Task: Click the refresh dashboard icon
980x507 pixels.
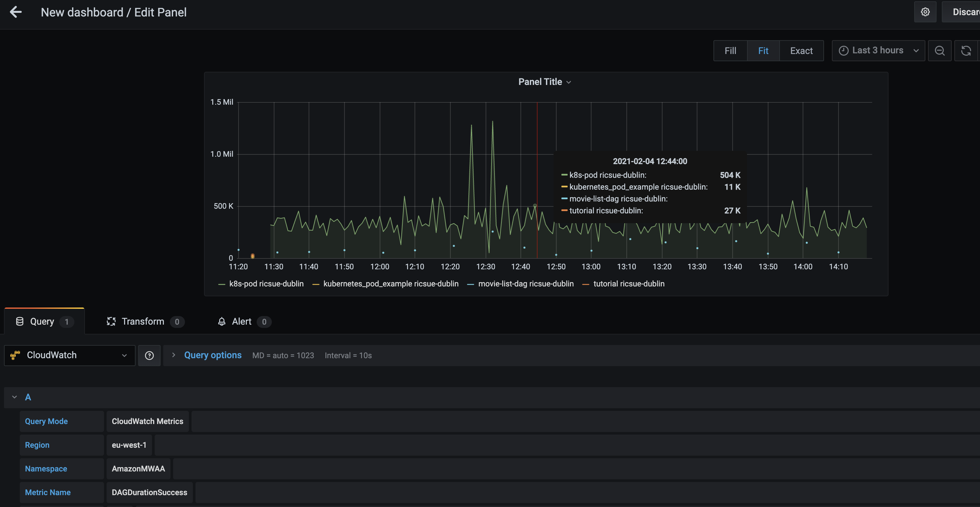Action: (x=966, y=51)
